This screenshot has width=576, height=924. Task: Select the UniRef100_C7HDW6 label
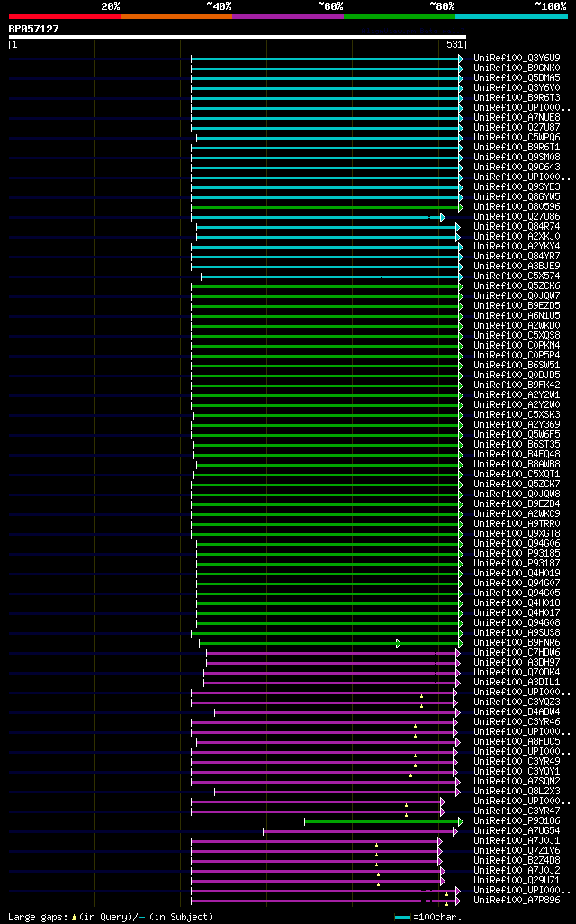517,653
